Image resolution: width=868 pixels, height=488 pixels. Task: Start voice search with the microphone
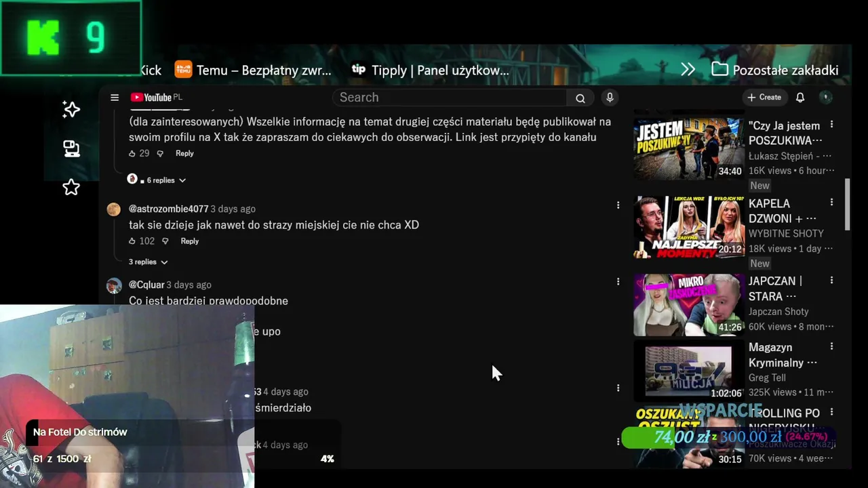click(x=610, y=98)
